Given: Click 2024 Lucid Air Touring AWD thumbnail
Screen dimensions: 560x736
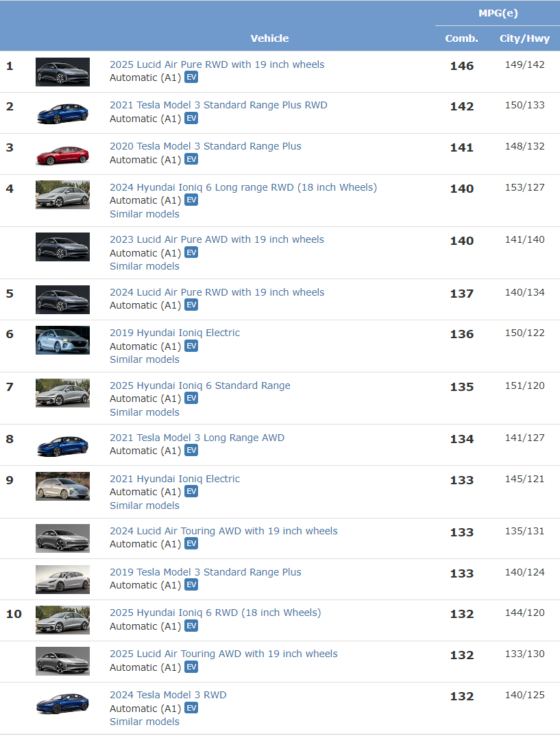Looking at the screenshot, I should click(62, 538).
